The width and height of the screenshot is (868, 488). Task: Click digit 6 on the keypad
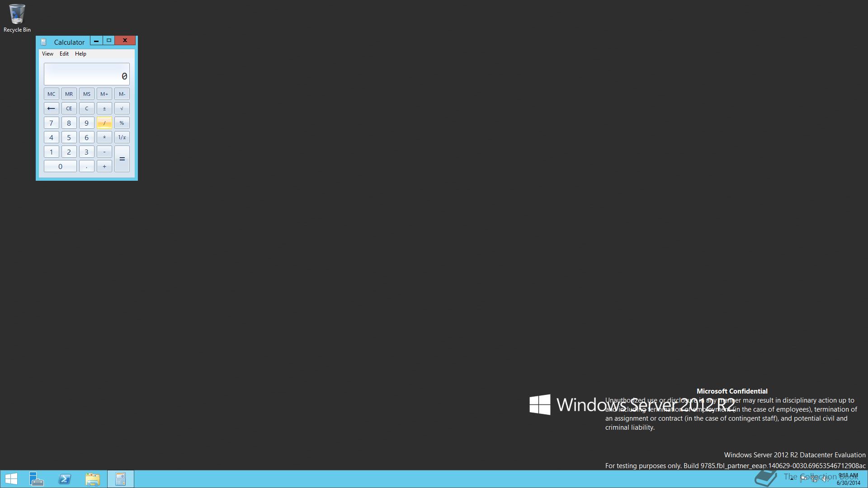click(86, 137)
